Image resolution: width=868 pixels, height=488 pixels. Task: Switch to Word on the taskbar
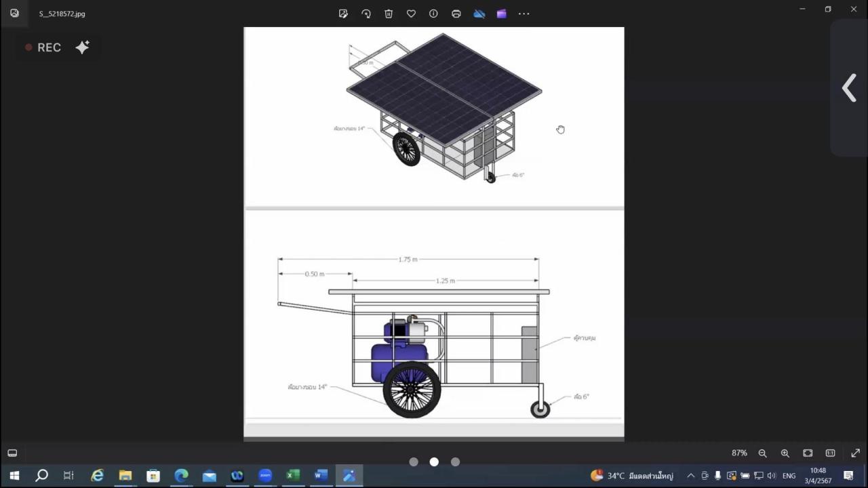tap(321, 476)
